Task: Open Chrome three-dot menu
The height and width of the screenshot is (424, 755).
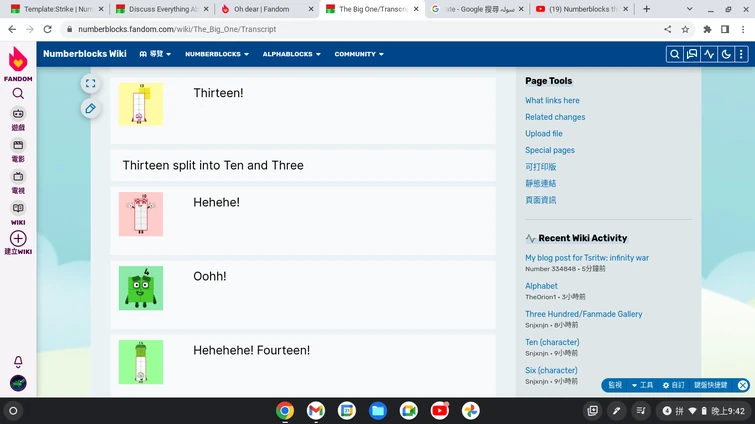Action: click(x=743, y=29)
